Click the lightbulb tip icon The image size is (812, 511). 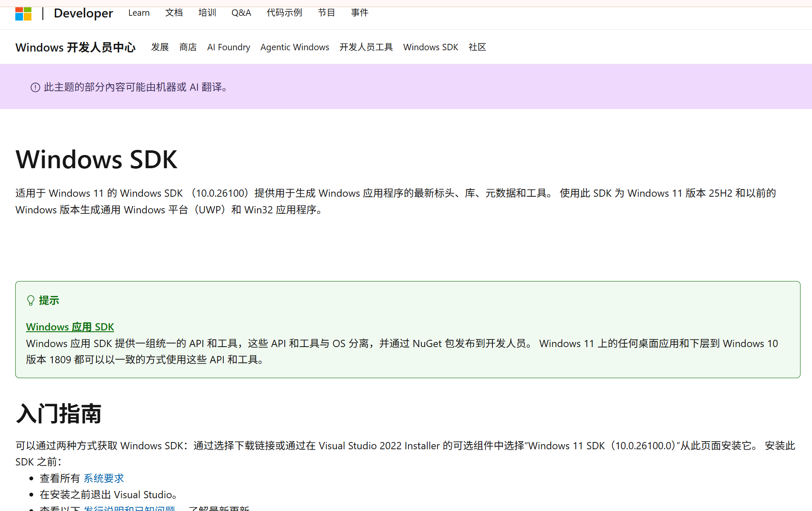click(31, 301)
